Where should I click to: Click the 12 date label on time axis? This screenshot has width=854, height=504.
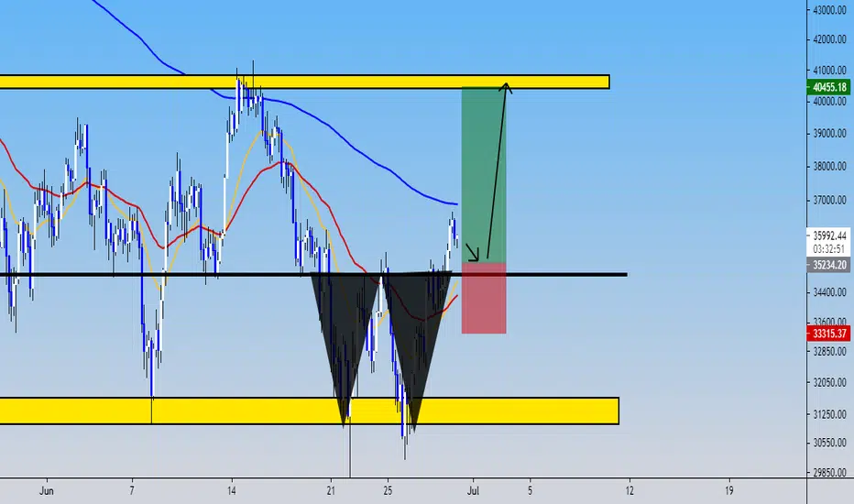630,491
